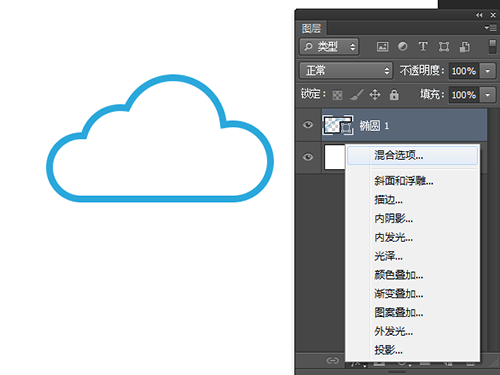
Task: Choose 颜色叠加... from the menu
Action: coord(413,275)
